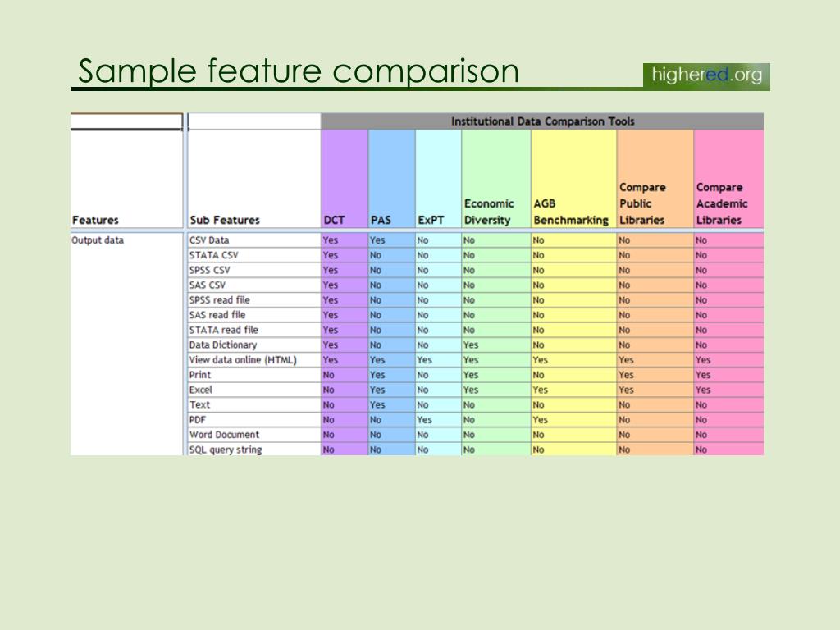840x630 pixels.
Task: Click the CSV Data row label
Action: coord(209,240)
